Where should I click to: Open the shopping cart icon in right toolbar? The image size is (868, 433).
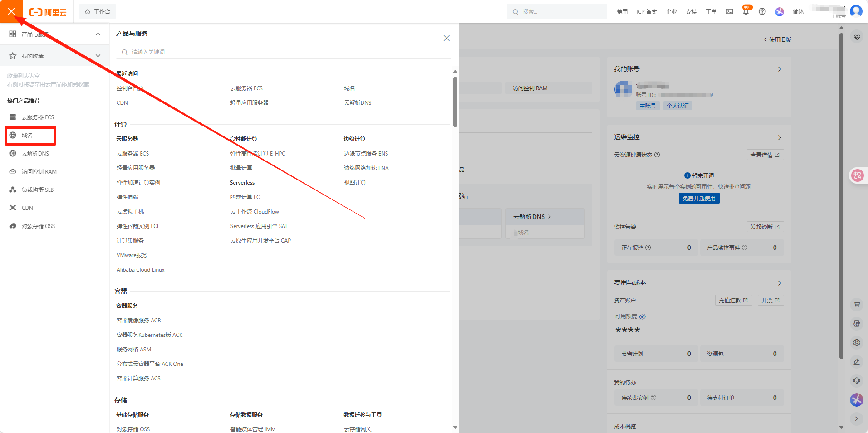click(857, 305)
